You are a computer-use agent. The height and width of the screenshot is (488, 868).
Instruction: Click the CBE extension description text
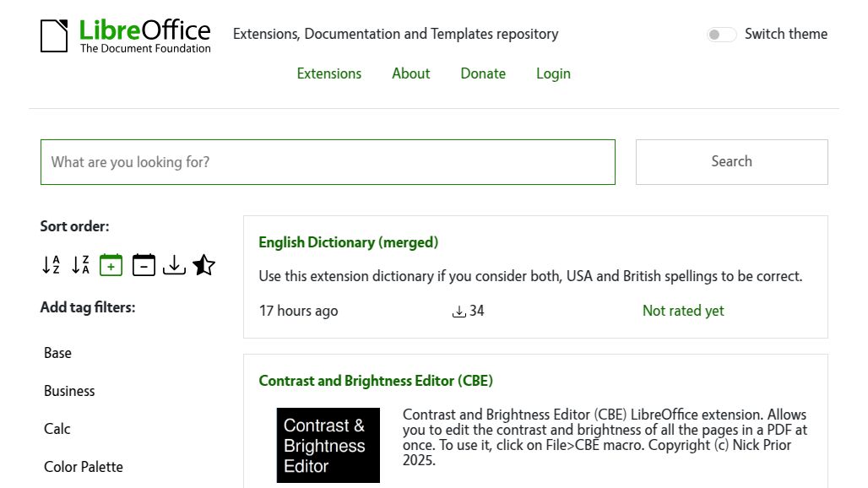(605, 437)
